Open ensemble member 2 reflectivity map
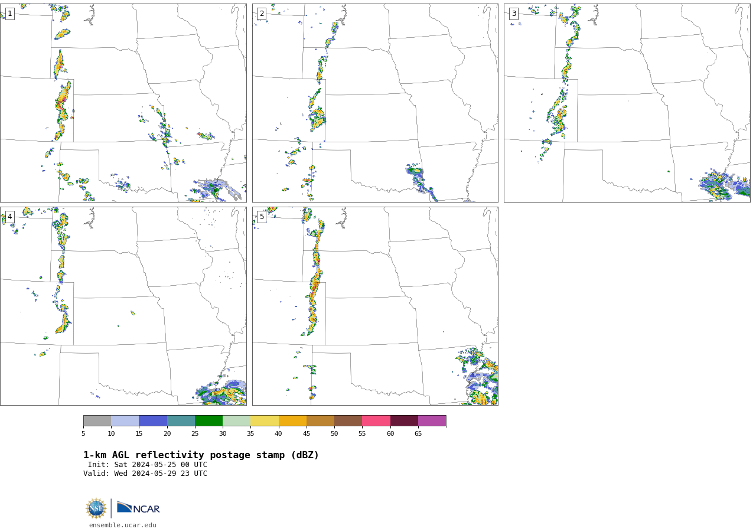The height and width of the screenshot is (532, 756). click(x=375, y=103)
